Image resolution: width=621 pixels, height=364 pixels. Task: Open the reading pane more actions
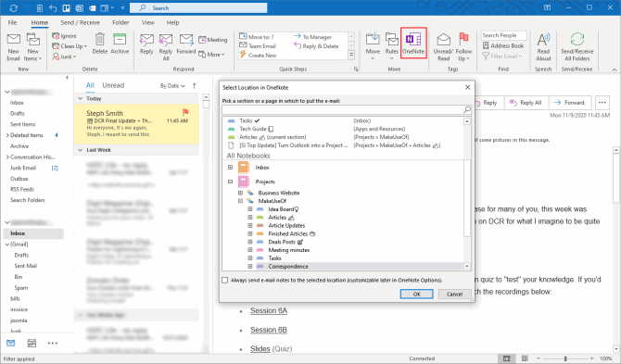pyautogui.click(x=602, y=103)
